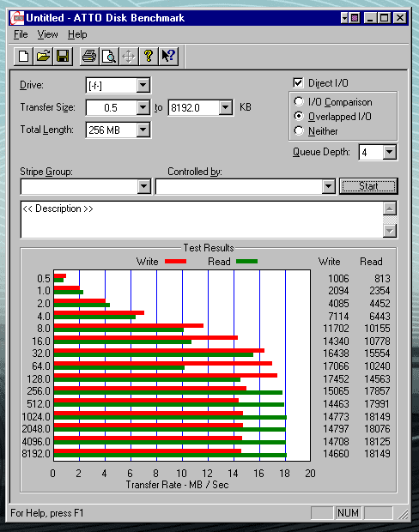Select the Neither radio button
The image size is (419, 532).
[299, 130]
